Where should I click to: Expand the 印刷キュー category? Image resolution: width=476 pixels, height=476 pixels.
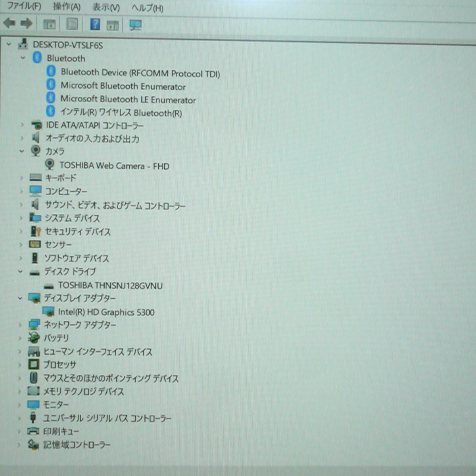click(19, 431)
